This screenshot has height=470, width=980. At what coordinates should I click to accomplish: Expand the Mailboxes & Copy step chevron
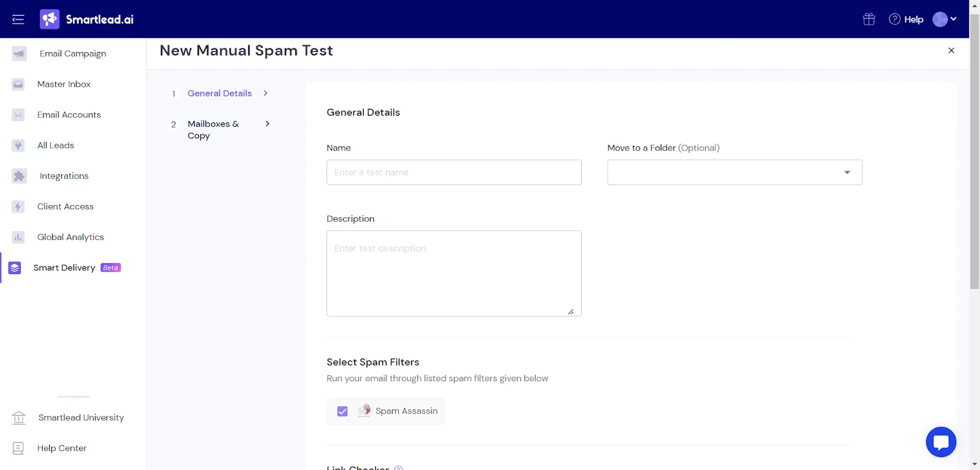(x=268, y=124)
